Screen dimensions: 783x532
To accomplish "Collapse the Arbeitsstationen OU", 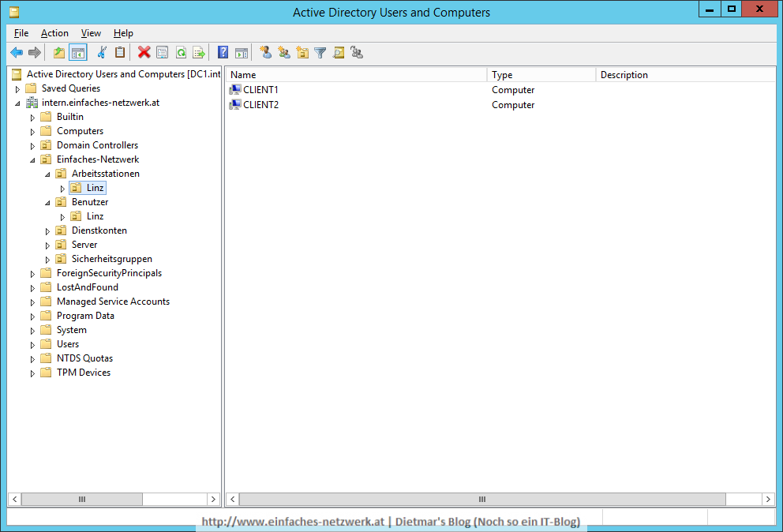I will click(x=47, y=174).
